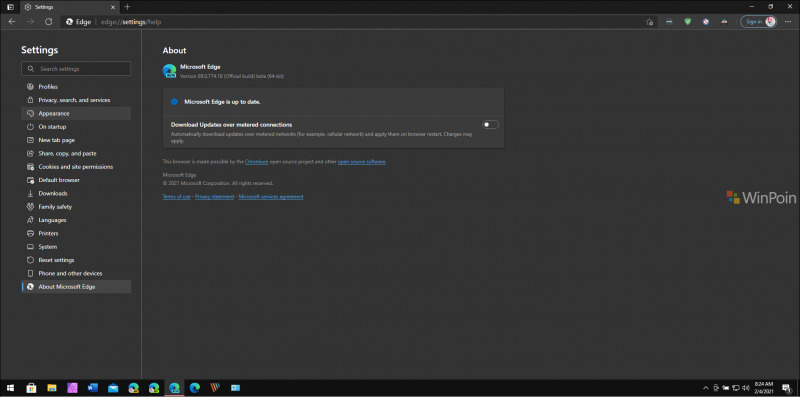Show hidden system tray icons

click(x=706, y=388)
